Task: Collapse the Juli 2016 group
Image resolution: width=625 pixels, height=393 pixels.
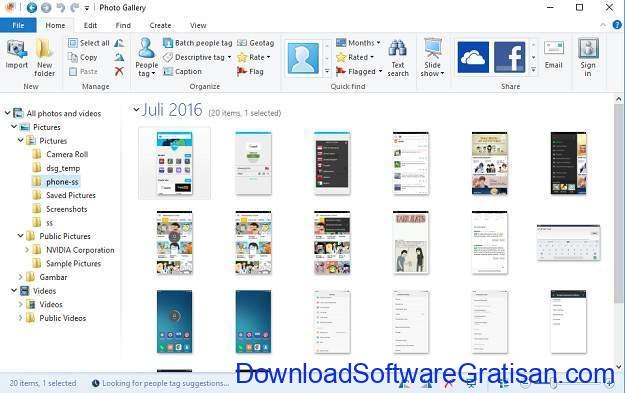Action: (136, 110)
